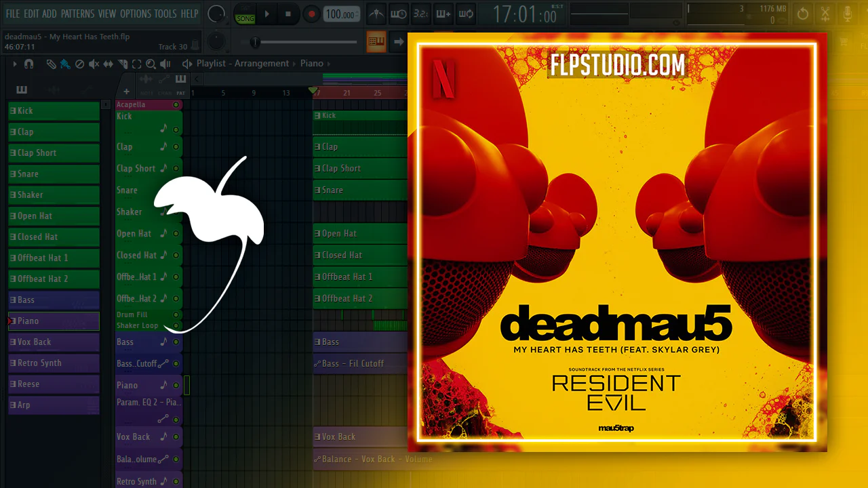The image size is (868, 488).
Task: Open the VIEW menu
Action: (x=107, y=14)
